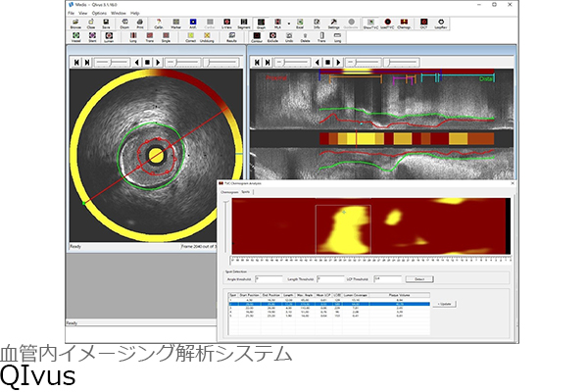Image resolution: width=588 pixels, height=392 pixels.
Task: Open the Results toolbar icon
Action: click(x=231, y=37)
